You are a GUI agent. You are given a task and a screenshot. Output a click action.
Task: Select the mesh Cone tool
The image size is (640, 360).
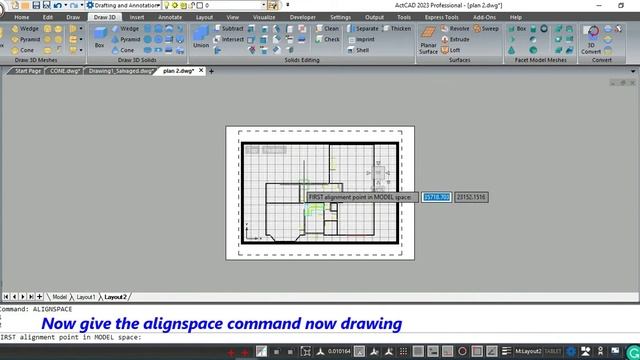(x=23, y=50)
